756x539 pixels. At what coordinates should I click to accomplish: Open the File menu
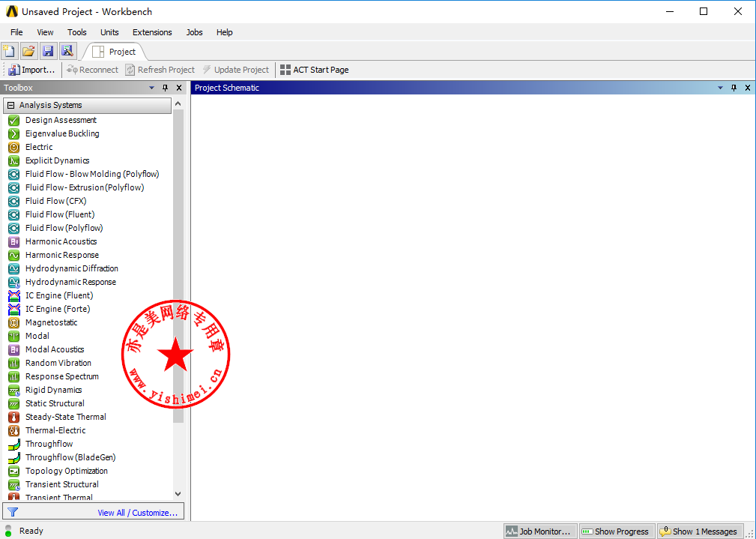pyautogui.click(x=16, y=32)
